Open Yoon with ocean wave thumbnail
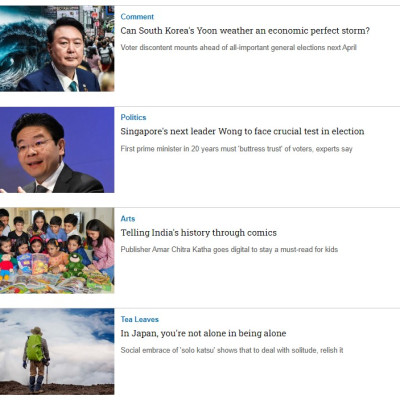The image size is (400, 400). point(57,49)
